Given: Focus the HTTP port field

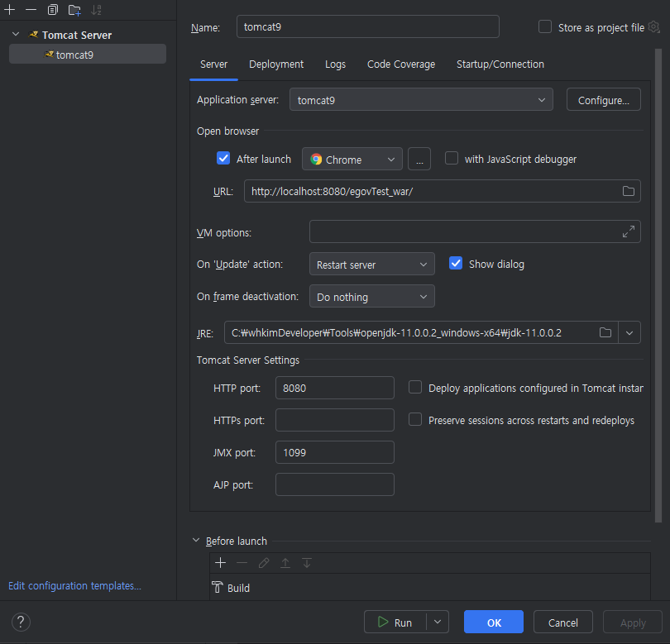Looking at the screenshot, I should [334, 388].
